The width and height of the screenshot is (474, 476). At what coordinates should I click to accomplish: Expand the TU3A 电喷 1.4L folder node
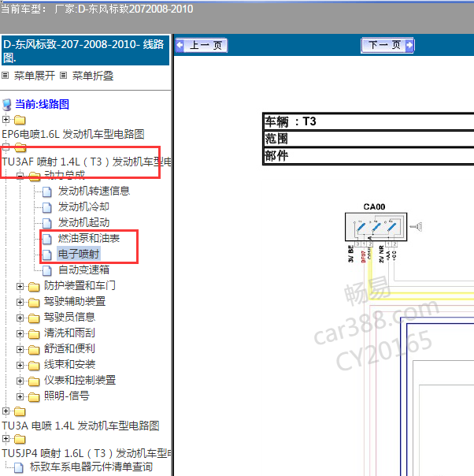[6, 411]
